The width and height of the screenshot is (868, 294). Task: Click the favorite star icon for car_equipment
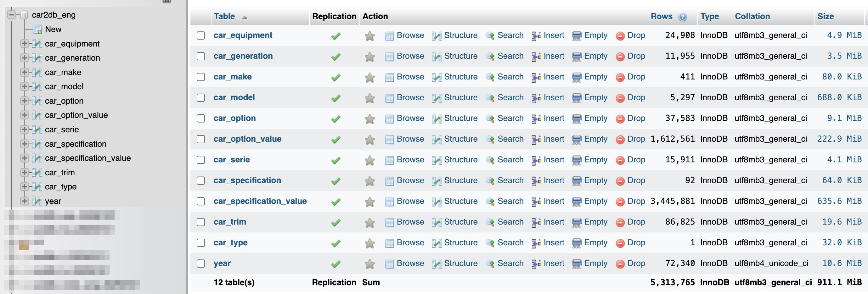(x=370, y=36)
